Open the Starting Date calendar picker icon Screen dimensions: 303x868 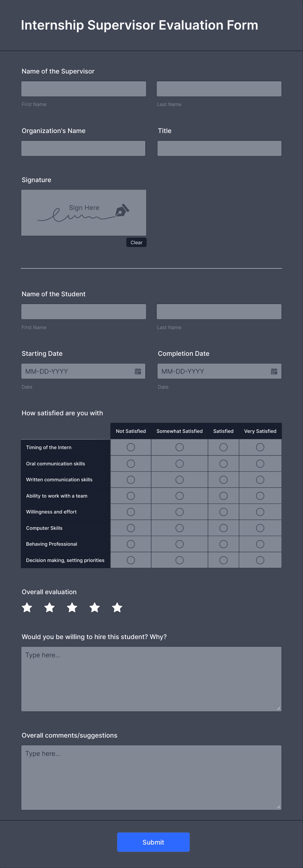click(x=138, y=371)
